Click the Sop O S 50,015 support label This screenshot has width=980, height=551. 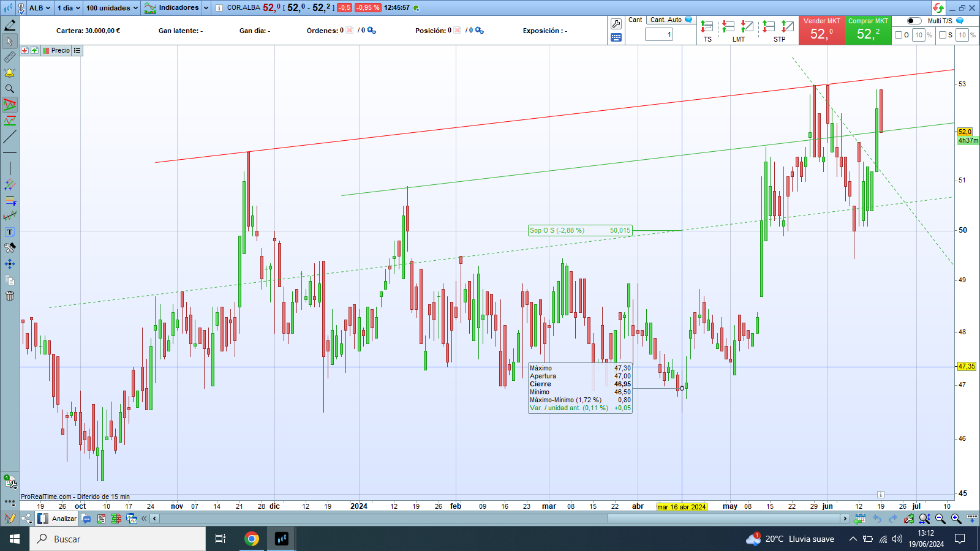pos(579,230)
